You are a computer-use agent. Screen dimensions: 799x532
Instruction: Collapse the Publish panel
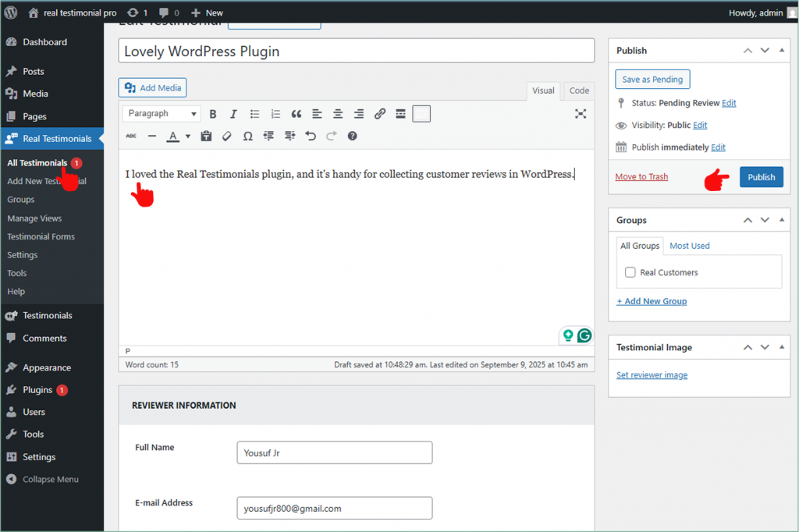[782, 51]
